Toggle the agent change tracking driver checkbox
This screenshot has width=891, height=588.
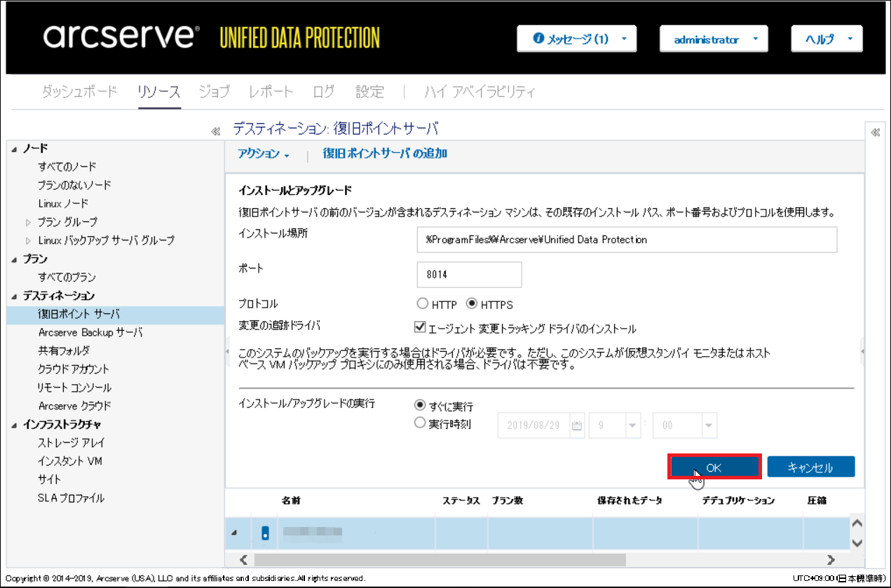[421, 327]
